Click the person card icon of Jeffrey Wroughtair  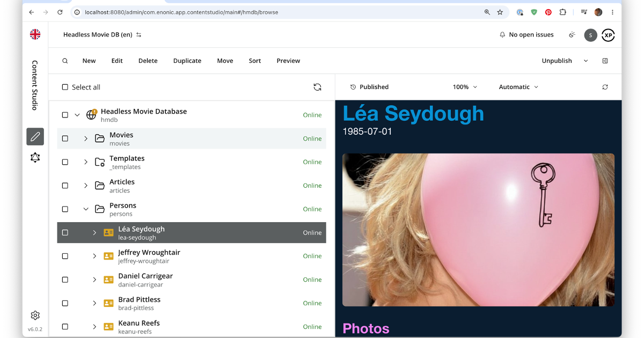coord(108,256)
